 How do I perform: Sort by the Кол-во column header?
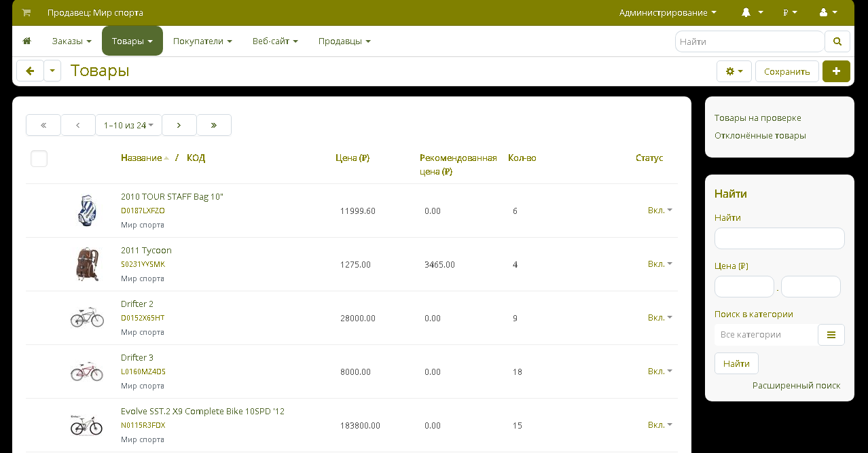[522, 158]
